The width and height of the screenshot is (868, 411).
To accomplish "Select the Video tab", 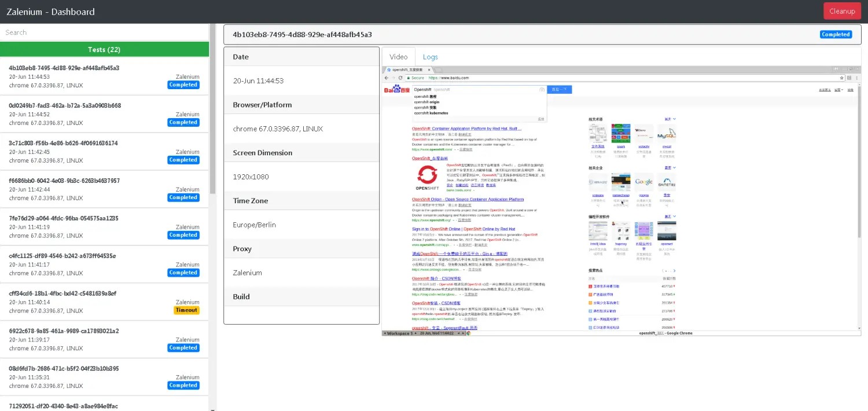I will pyautogui.click(x=398, y=57).
